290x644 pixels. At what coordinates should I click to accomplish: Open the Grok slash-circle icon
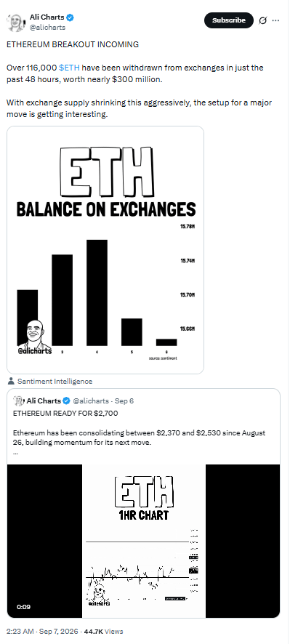click(263, 20)
